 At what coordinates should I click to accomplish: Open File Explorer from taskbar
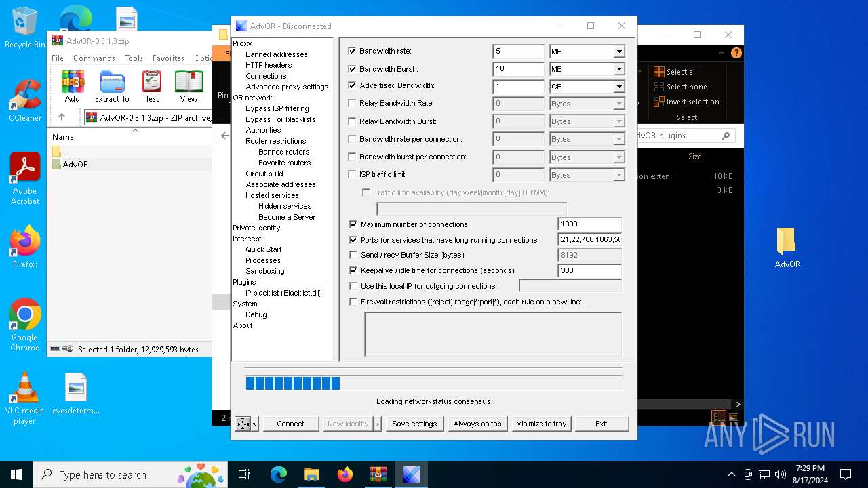click(311, 474)
